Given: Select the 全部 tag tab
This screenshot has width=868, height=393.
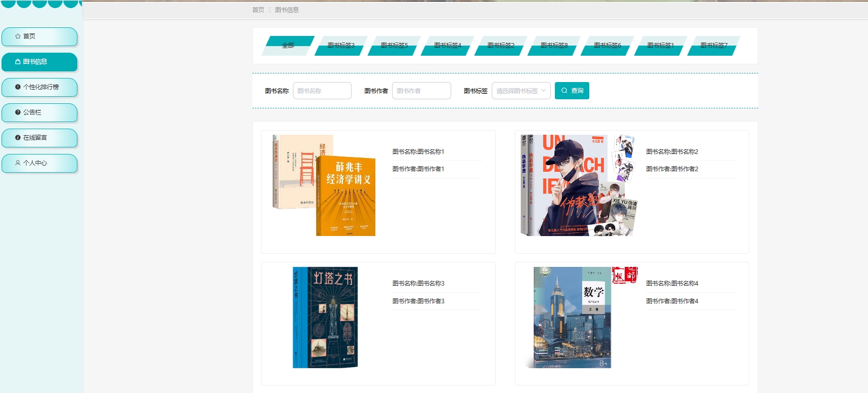Looking at the screenshot, I should pos(288,46).
